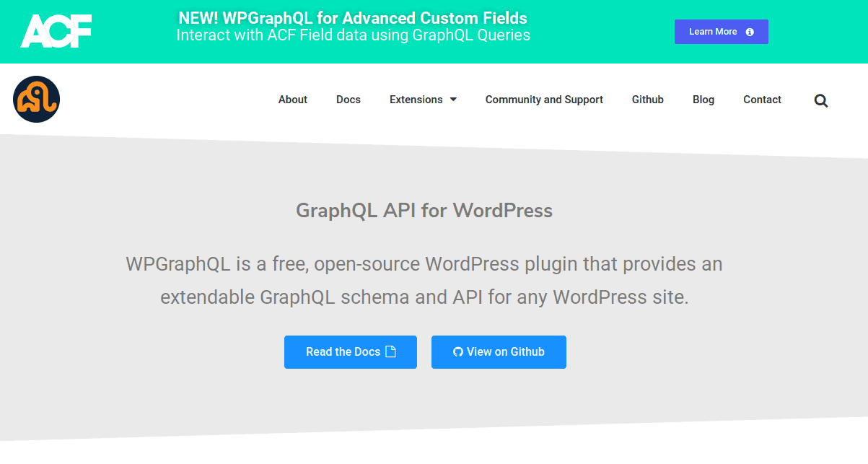Open the Contact page
868x464 pixels.
tap(762, 100)
